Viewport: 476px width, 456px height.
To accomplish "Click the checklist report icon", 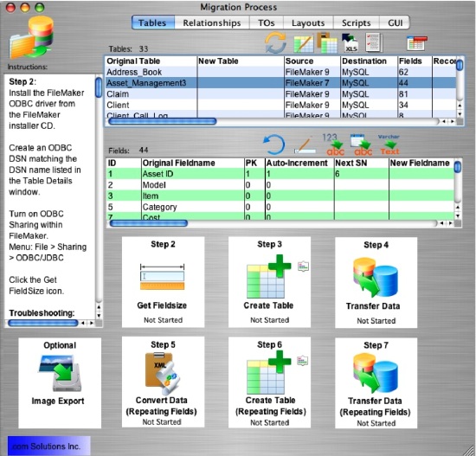I will pyautogui.click(x=374, y=42).
